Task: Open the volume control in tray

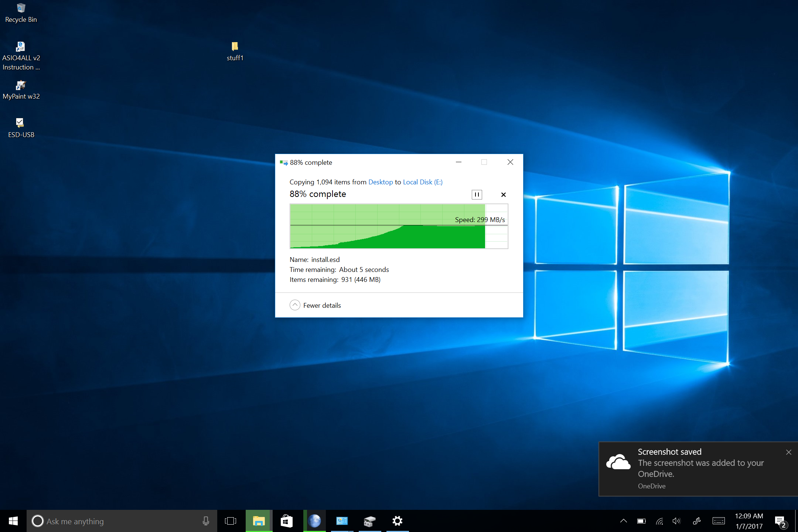Action: point(676,521)
